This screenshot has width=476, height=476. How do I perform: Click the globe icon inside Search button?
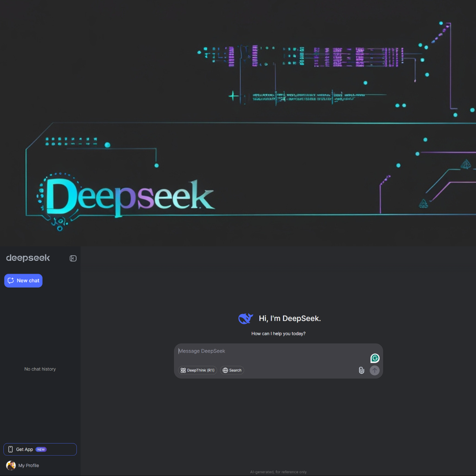[x=225, y=370]
